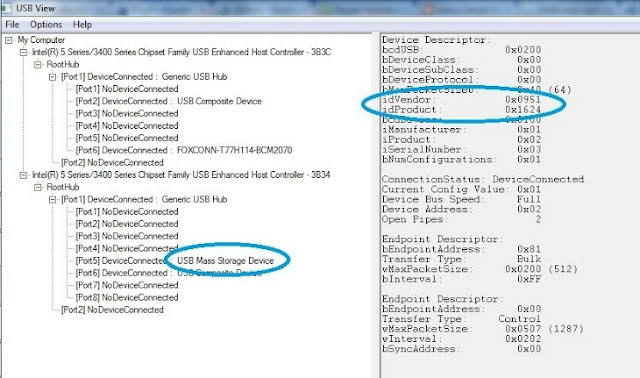
Task: Open the File menu
Action: pyautogui.click(x=12, y=24)
